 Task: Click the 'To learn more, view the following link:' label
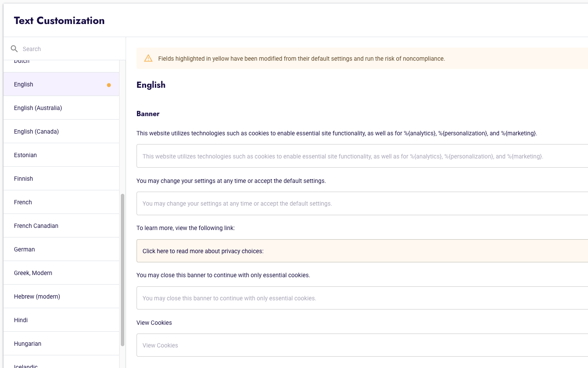(x=185, y=228)
